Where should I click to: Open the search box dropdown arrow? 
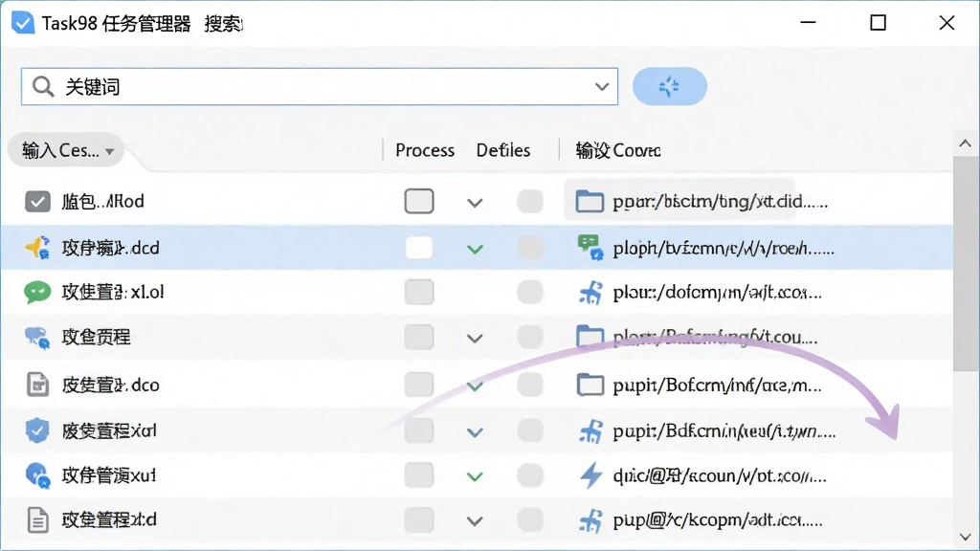click(x=602, y=87)
